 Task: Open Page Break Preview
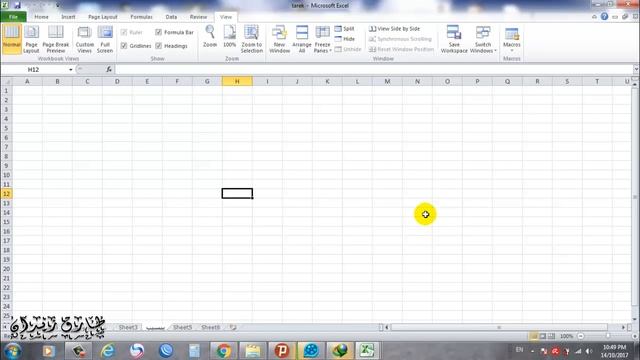click(56, 39)
